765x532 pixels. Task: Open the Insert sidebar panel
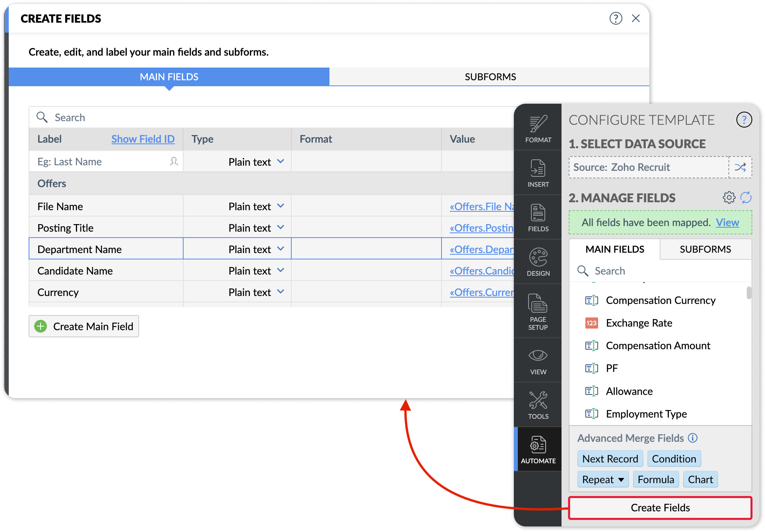click(538, 173)
